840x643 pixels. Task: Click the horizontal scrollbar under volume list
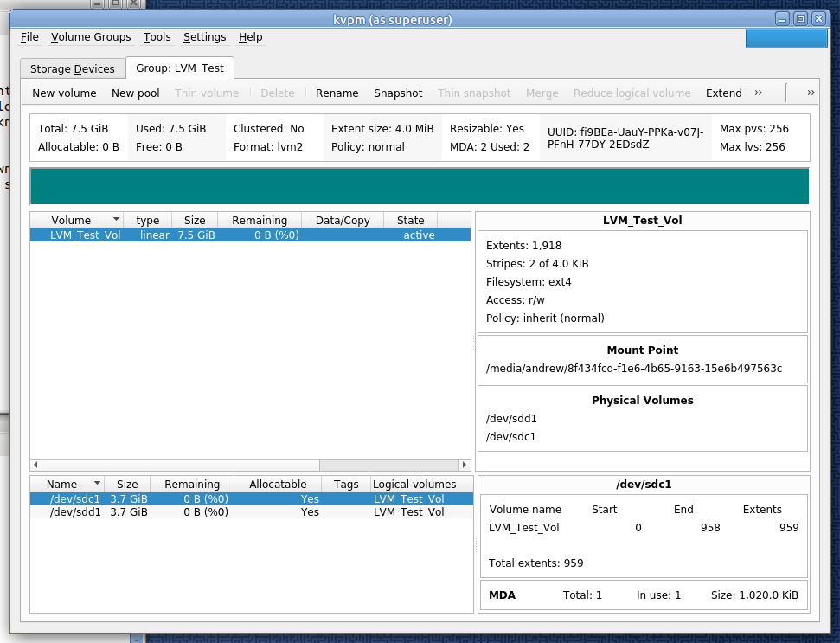pos(181,465)
